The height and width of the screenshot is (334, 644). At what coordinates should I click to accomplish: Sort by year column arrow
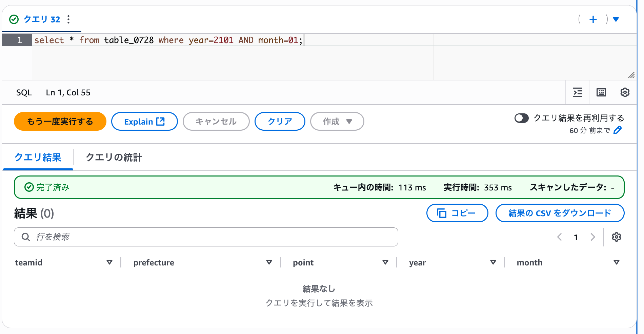(x=493, y=262)
